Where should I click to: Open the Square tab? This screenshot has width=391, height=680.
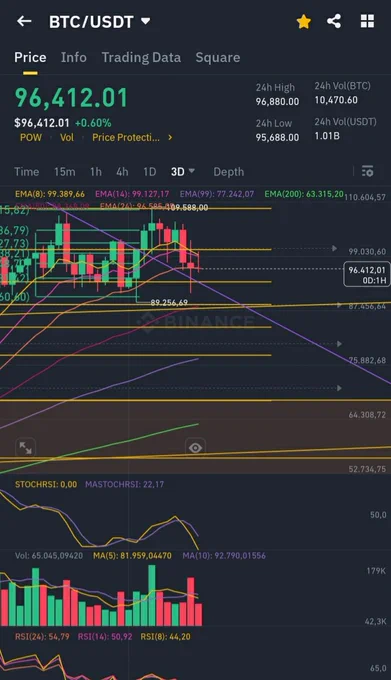tap(218, 57)
